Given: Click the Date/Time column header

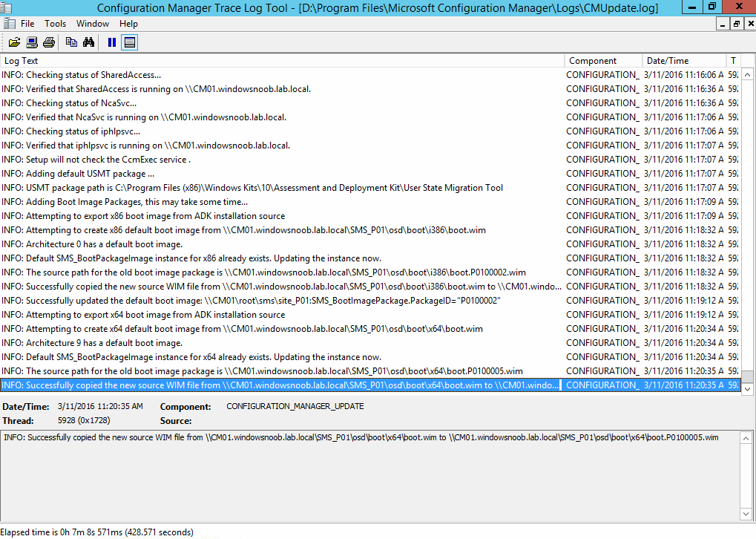Looking at the screenshot, I should [684, 61].
